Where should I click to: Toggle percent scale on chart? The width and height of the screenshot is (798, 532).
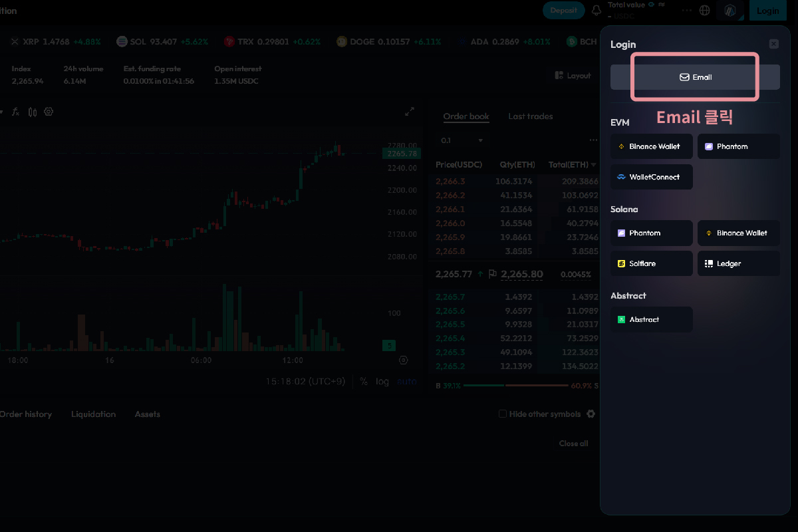pyautogui.click(x=364, y=382)
